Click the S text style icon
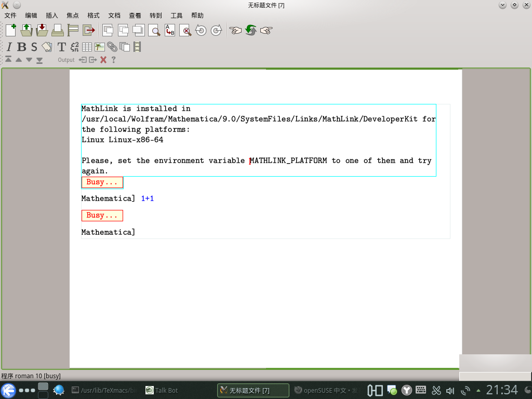Viewport: 532px width, 399px height. 34,47
